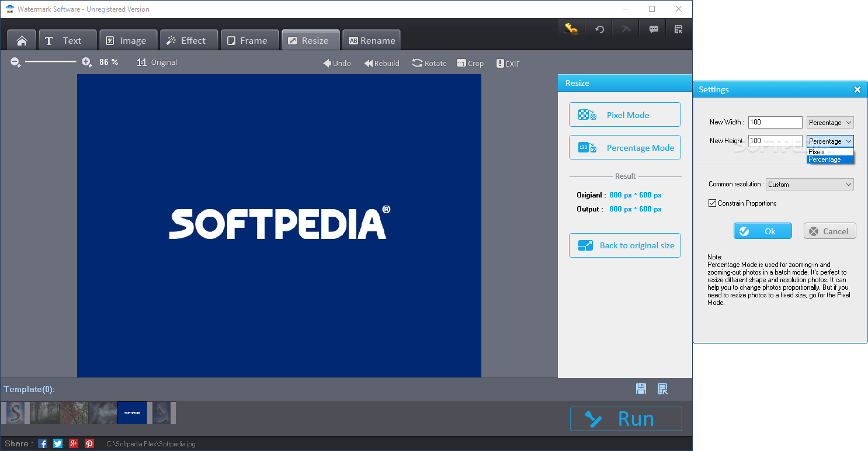
Task: Open the Crop tool
Action: pos(470,63)
